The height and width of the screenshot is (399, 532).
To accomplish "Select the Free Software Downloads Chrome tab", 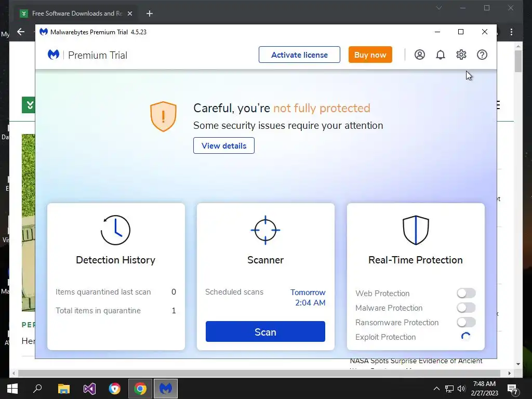I will (76, 14).
